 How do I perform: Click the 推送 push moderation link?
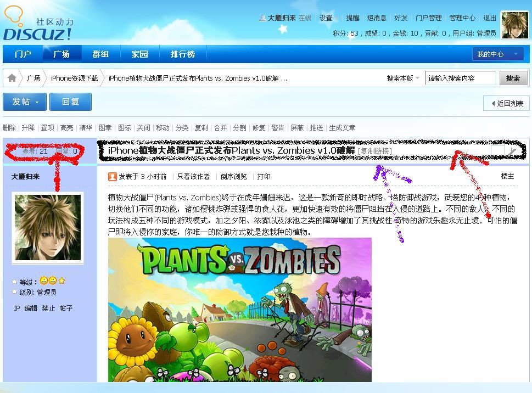[x=317, y=127]
